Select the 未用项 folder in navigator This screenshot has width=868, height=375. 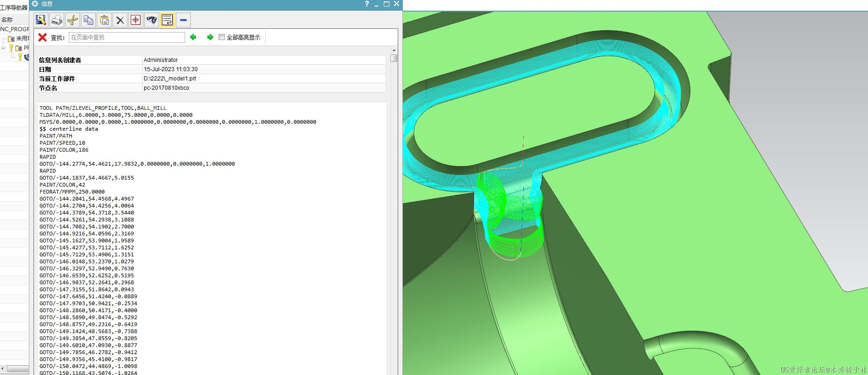[19, 38]
